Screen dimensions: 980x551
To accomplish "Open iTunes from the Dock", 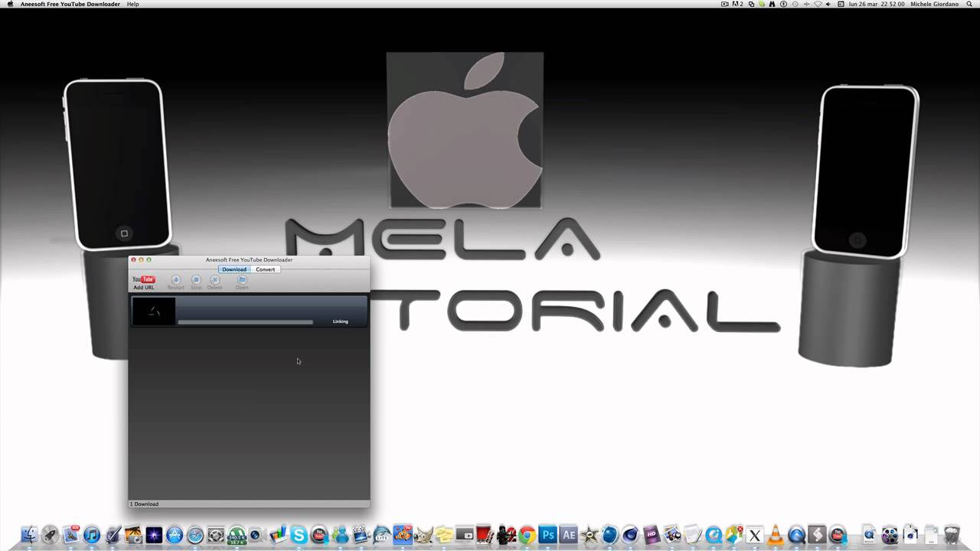I will click(92, 534).
